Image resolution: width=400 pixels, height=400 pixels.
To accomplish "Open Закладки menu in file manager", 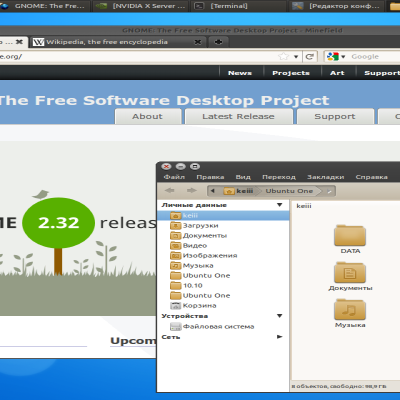I will (x=326, y=177).
